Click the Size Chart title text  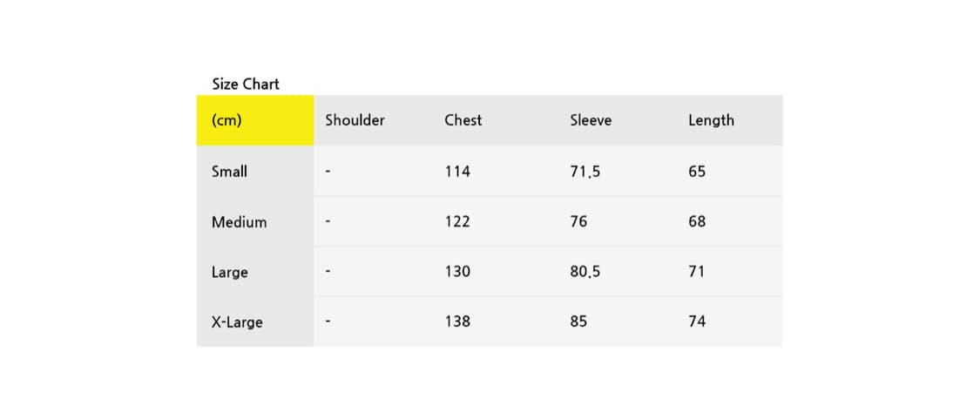point(246,85)
